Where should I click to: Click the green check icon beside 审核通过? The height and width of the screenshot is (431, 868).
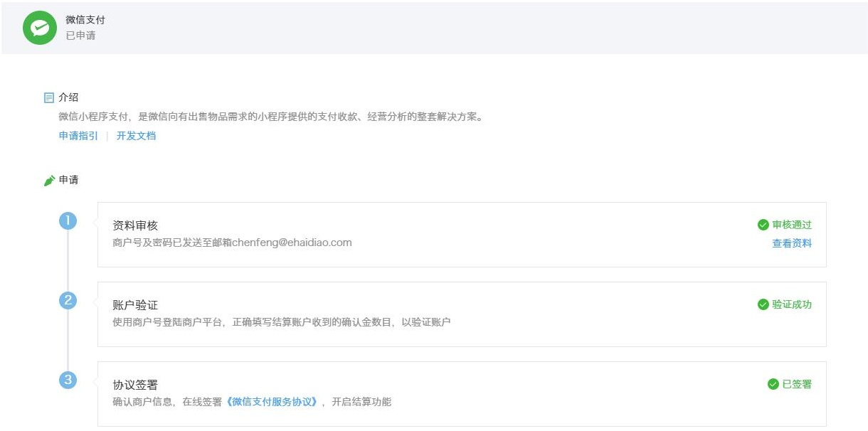click(x=763, y=225)
